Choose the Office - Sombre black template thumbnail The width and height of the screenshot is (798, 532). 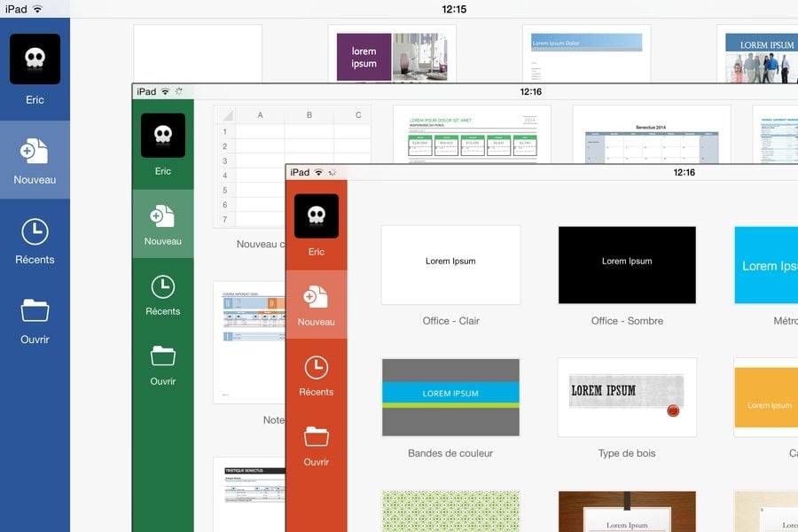click(627, 265)
